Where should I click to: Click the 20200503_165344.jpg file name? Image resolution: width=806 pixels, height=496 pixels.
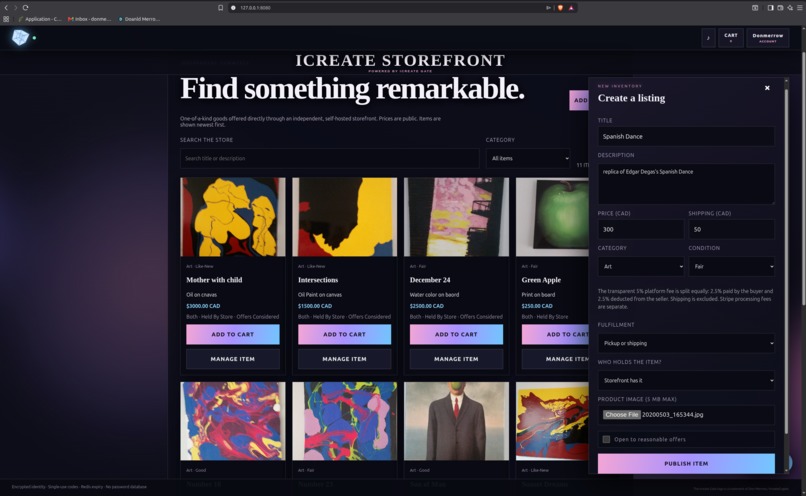click(x=672, y=415)
